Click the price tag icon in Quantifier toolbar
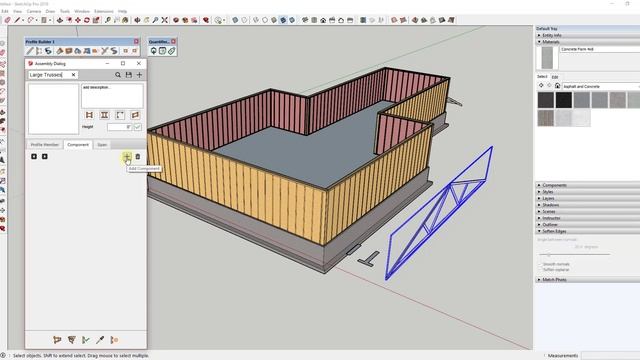 coord(171,51)
